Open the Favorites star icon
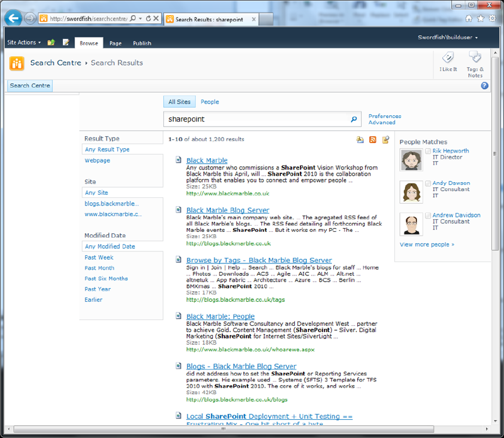Viewport: 504px width, 438px height. [481, 18]
